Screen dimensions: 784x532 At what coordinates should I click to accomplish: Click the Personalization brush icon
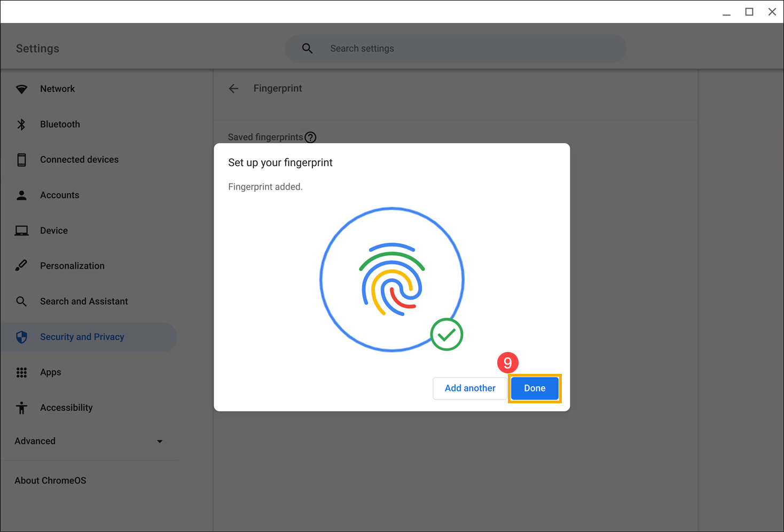tap(21, 266)
